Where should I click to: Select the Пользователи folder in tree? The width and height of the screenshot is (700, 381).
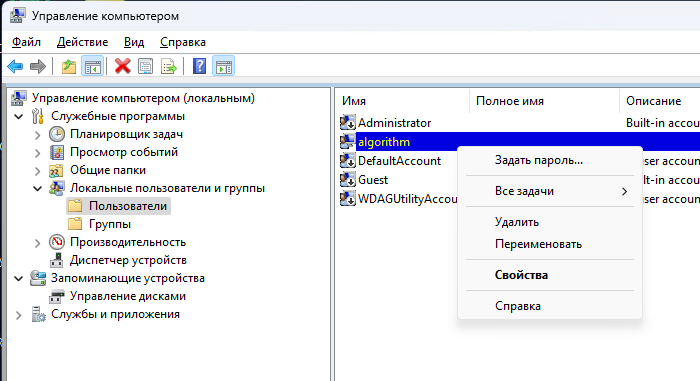[x=128, y=206]
